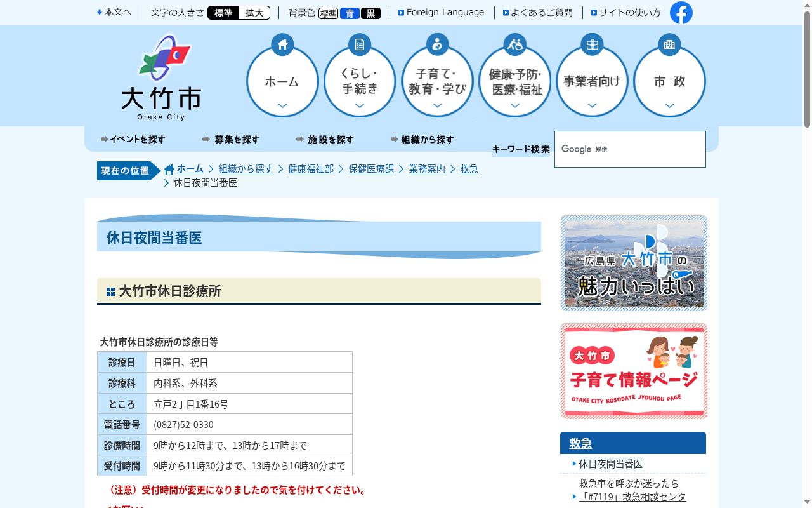Screen dimensions: 812x508
Task: Expand the 市政 menu chevron
Action: click(669, 105)
